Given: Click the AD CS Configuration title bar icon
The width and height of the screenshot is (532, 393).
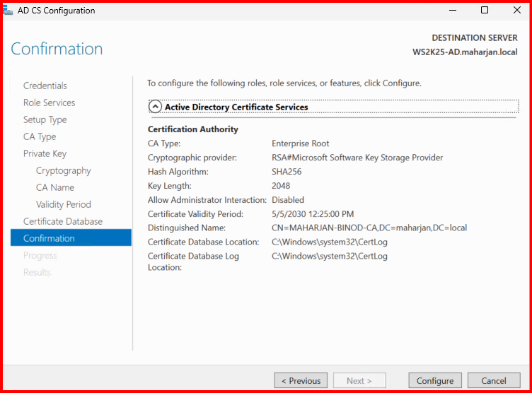Looking at the screenshot, I should click(x=6, y=11).
